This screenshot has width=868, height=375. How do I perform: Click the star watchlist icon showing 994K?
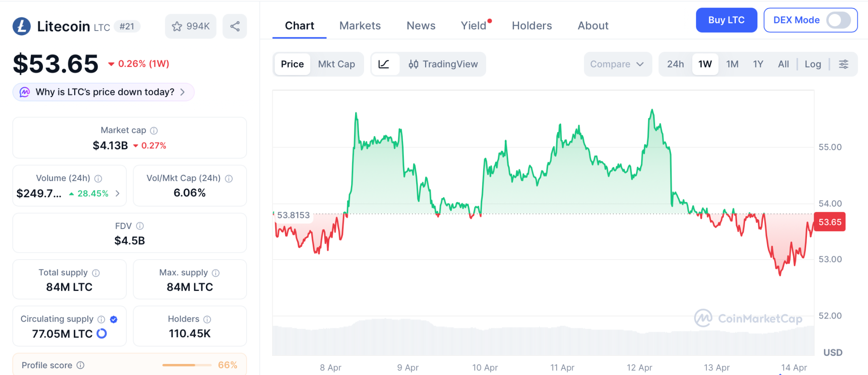[190, 26]
